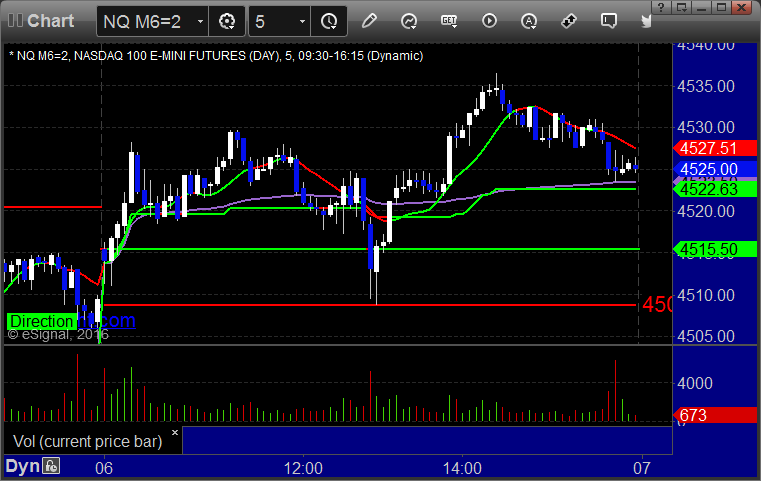Click the red 4527.51 price marker
The image size is (761, 481).
coord(715,148)
